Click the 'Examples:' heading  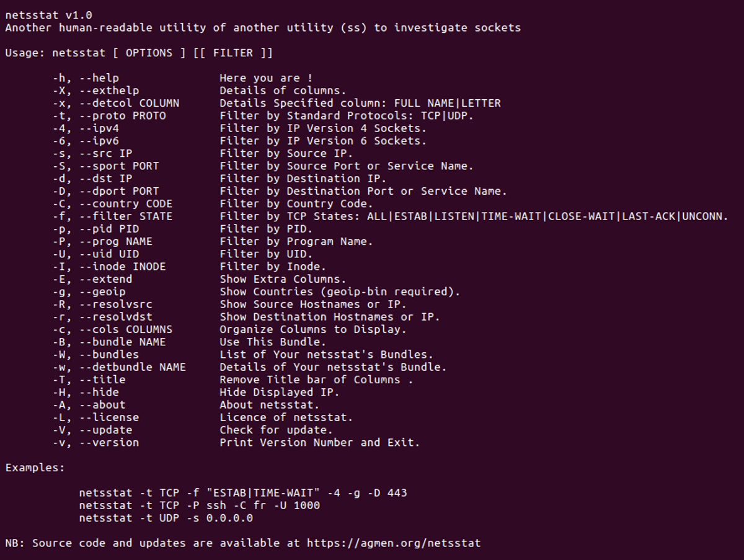35,468
